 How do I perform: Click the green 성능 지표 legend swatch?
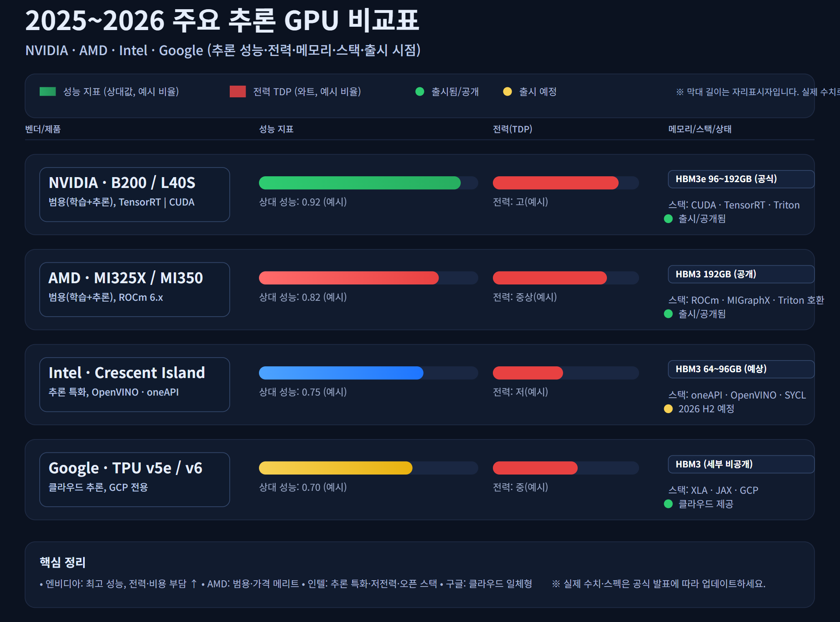47,91
